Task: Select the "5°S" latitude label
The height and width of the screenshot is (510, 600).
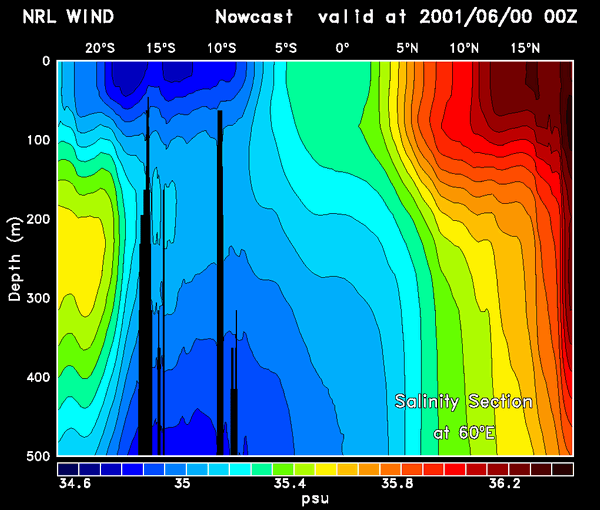Action: point(286,48)
